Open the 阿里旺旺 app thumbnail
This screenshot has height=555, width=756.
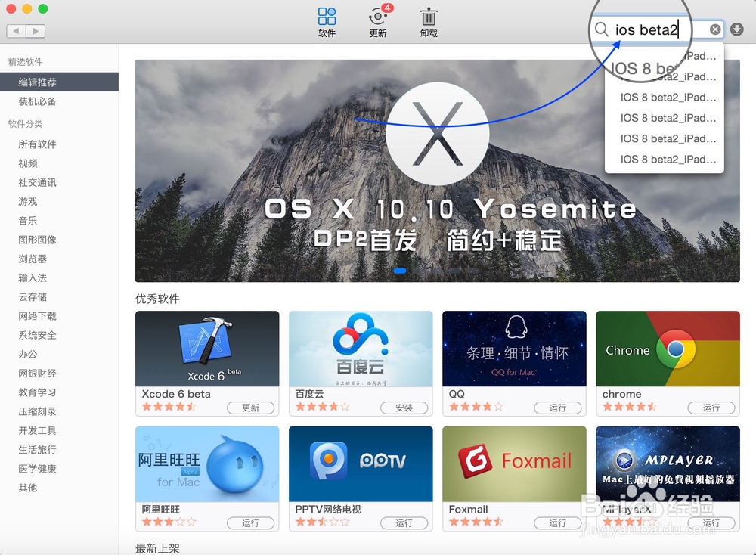(207, 464)
